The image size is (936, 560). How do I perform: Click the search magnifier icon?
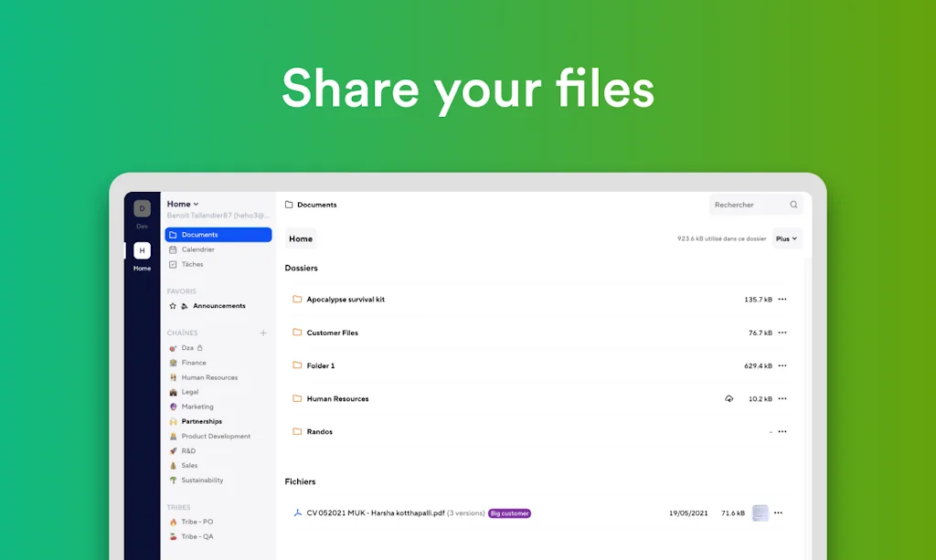click(793, 205)
